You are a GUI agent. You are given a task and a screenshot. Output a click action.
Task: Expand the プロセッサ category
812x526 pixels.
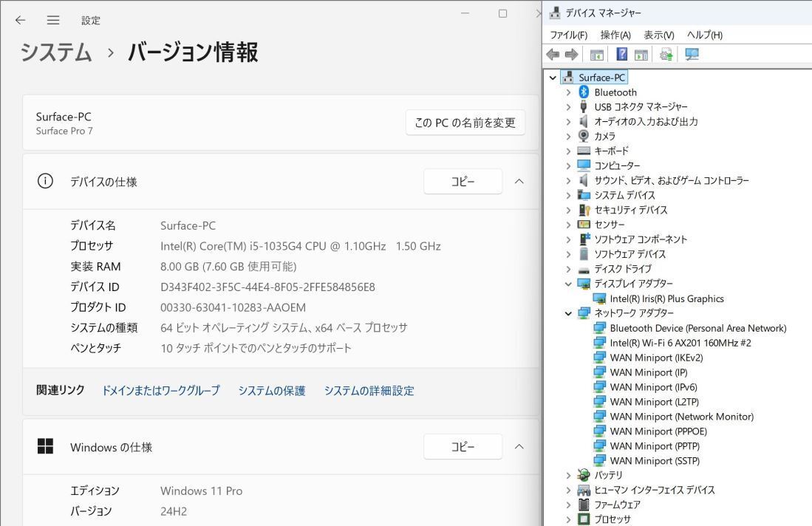pyautogui.click(x=569, y=519)
